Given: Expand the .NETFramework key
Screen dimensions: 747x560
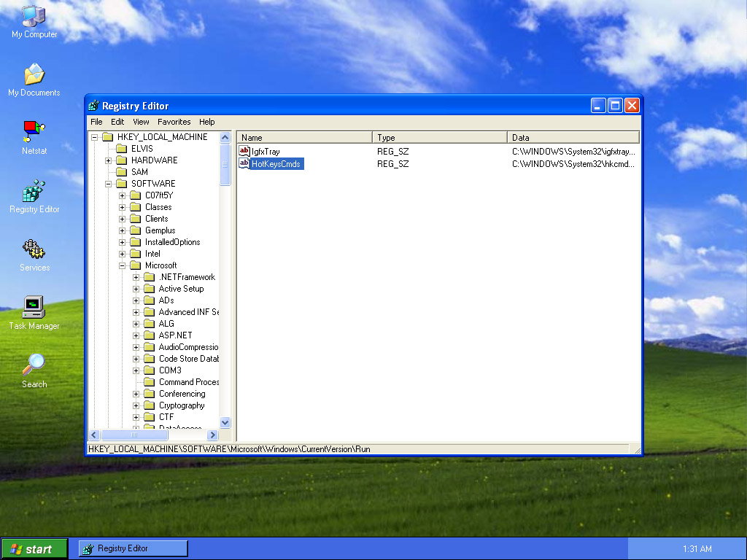Looking at the screenshot, I should click(136, 277).
